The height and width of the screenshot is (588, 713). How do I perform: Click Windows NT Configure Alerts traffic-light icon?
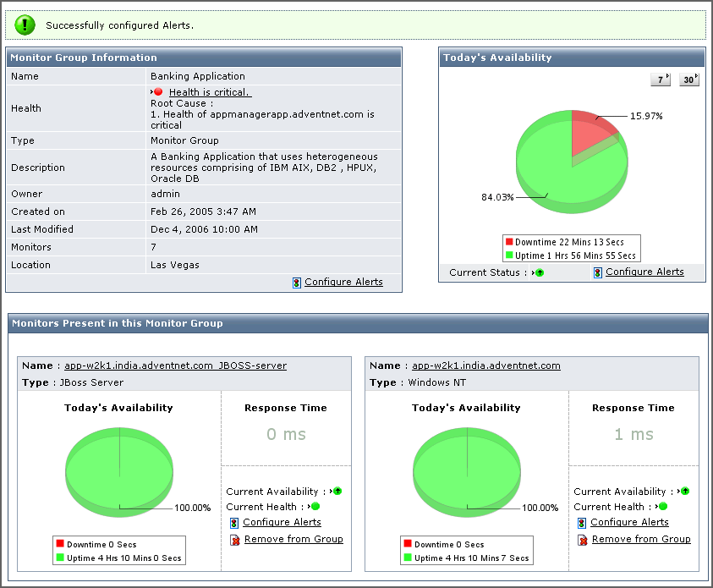tap(582, 523)
